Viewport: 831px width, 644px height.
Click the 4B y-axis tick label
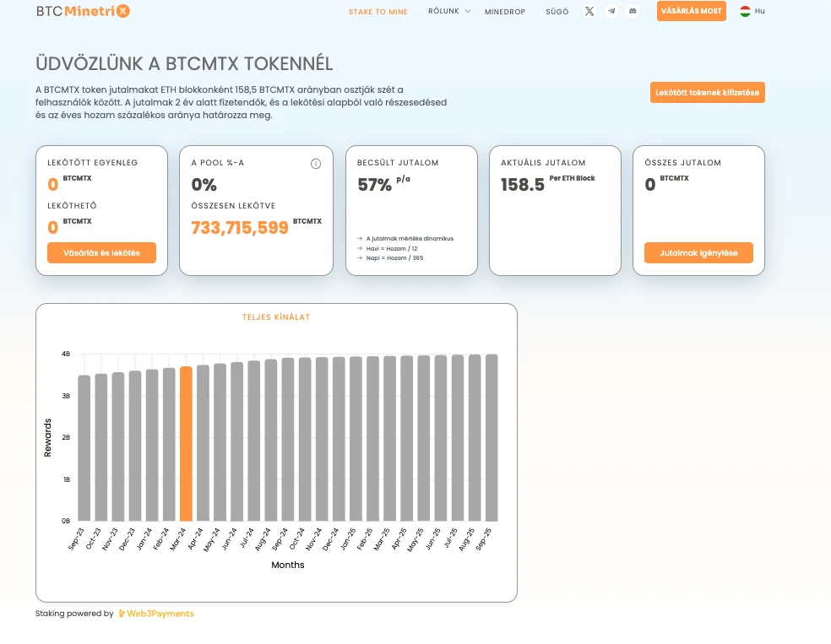click(66, 354)
